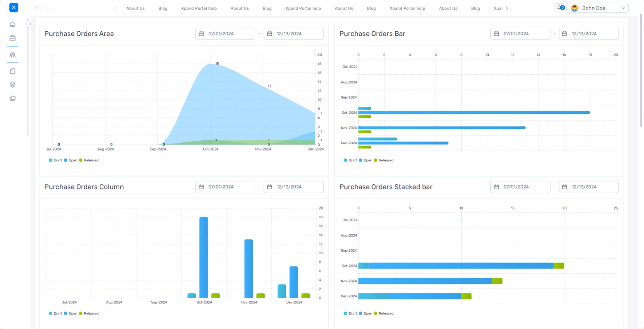This screenshot has height=329, width=644.
Task: Click the single document sidebar icon
Action: [12, 71]
